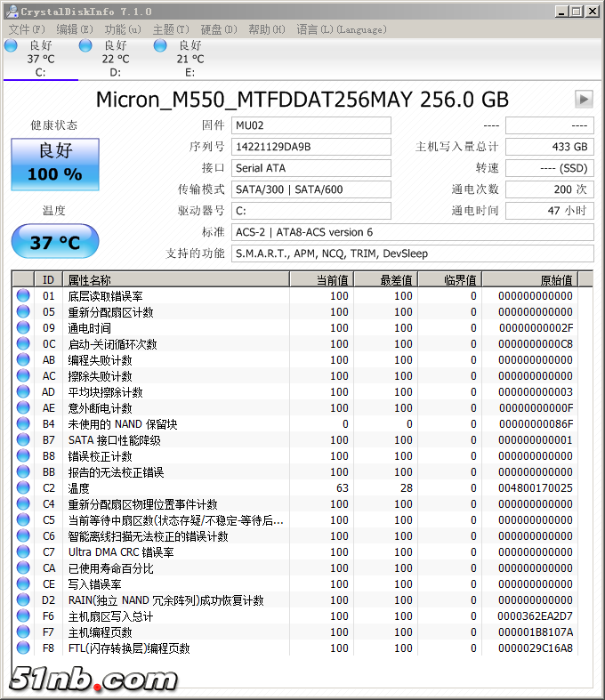The image size is (605, 700).
Task: Click the CrystalDiskInfo title bar icon
Action: pyautogui.click(x=11, y=11)
